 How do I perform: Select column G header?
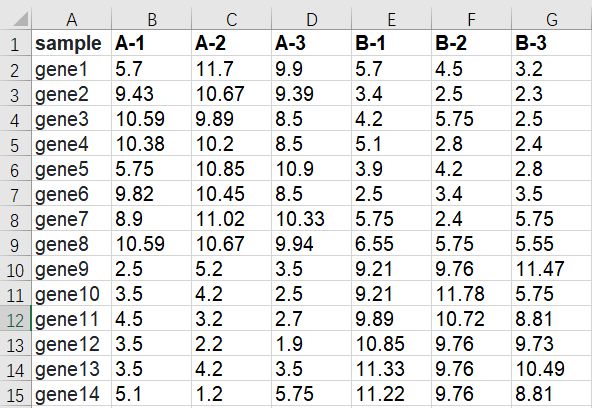click(552, 18)
